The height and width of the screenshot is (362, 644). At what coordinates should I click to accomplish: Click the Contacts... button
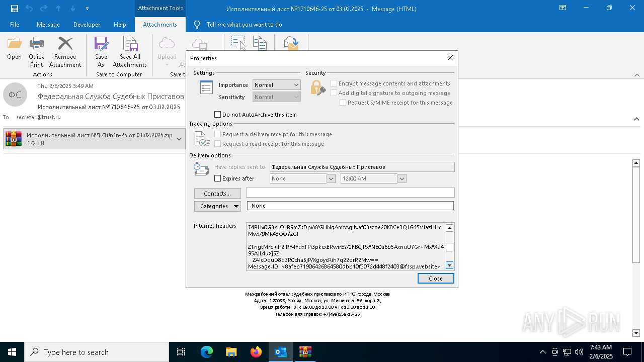click(217, 194)
